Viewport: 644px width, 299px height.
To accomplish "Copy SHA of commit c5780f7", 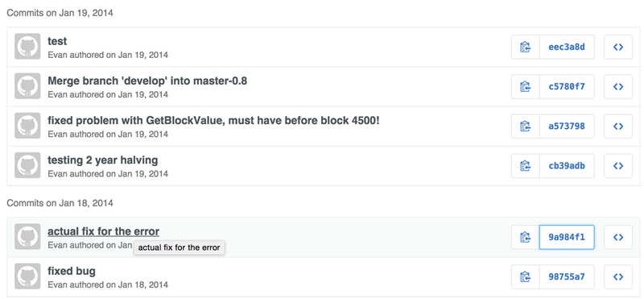I will coord(526,87).
